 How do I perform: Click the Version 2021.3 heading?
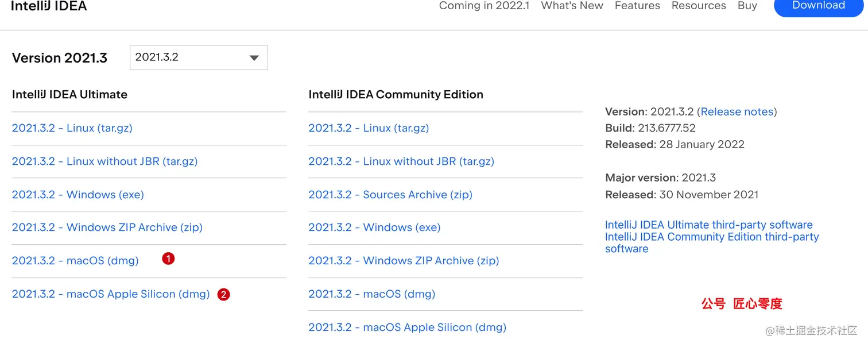tap(60, 58)
